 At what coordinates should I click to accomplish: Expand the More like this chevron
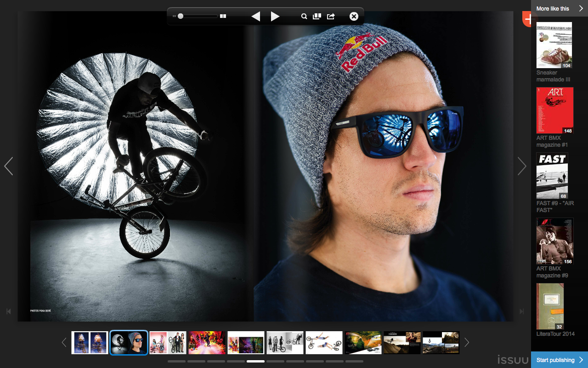coord(581,8)
